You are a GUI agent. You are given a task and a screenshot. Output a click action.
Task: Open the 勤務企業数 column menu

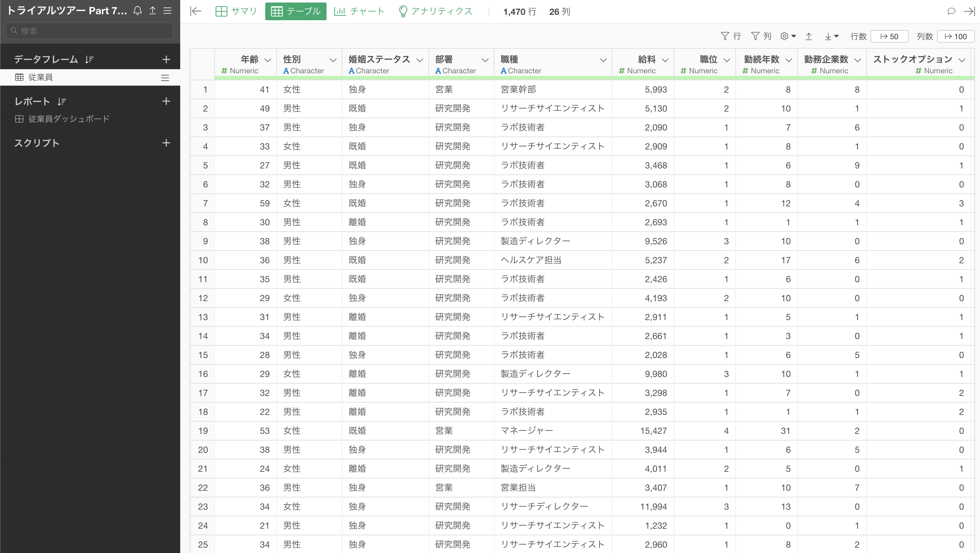(858, 60)
